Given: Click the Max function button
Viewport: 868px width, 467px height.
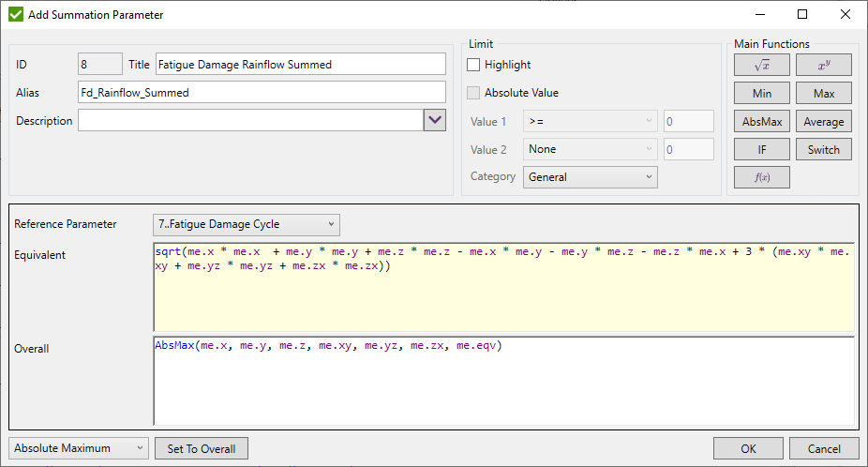Looking at the screenshot, I should 824,93.
